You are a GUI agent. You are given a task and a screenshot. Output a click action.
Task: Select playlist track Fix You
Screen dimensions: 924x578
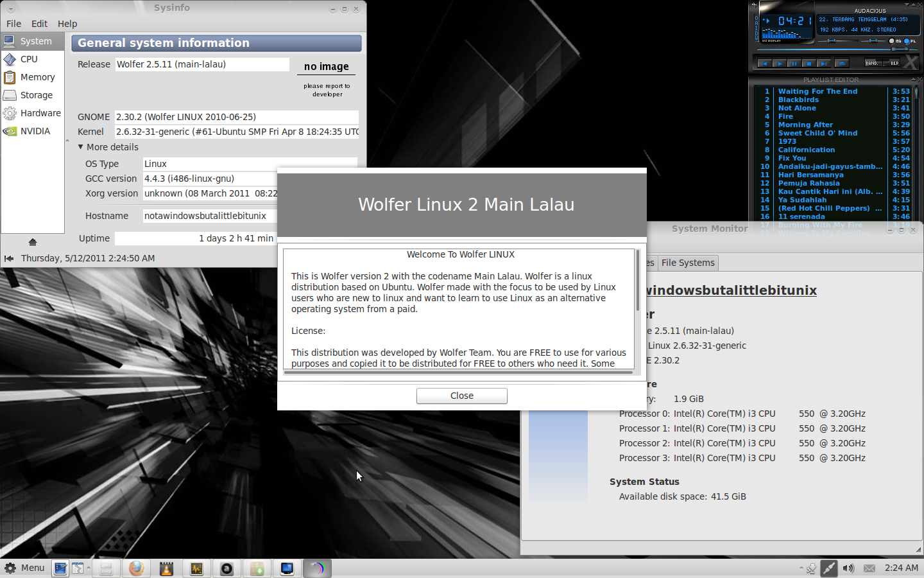click(x=792, y=158)
